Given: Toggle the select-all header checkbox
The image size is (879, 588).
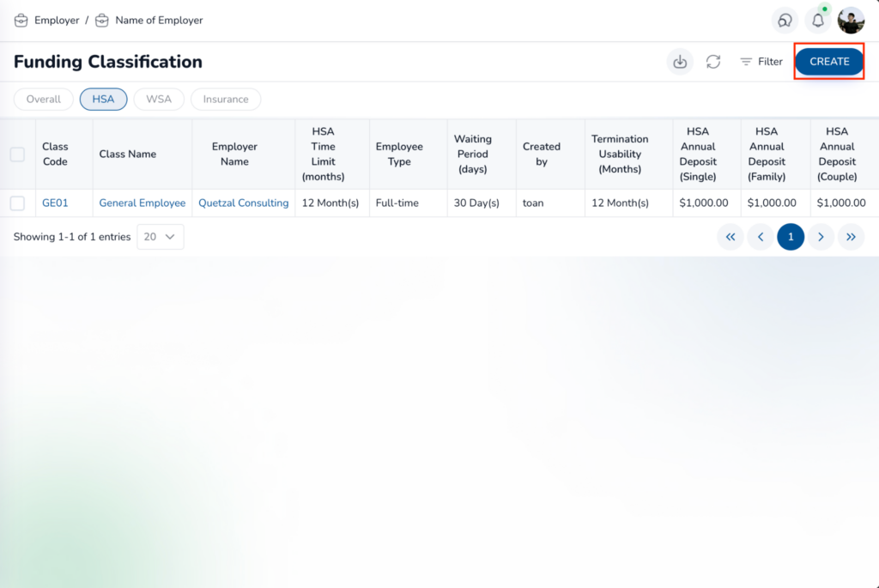Looking at the screenshot, I should (17, 155).
